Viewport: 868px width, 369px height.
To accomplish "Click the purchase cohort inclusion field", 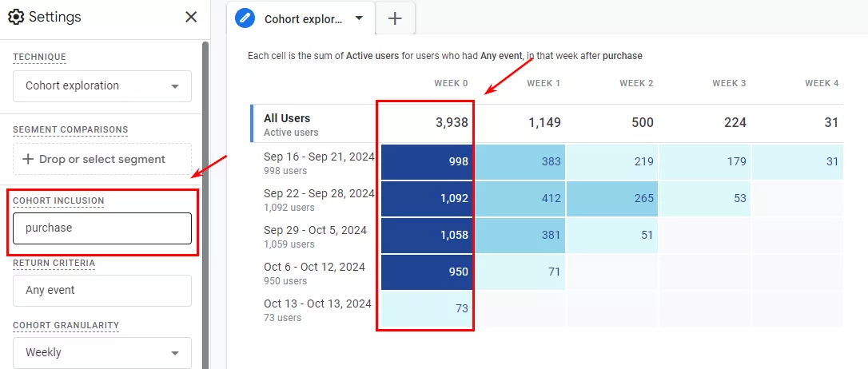I will pos(102,228).
